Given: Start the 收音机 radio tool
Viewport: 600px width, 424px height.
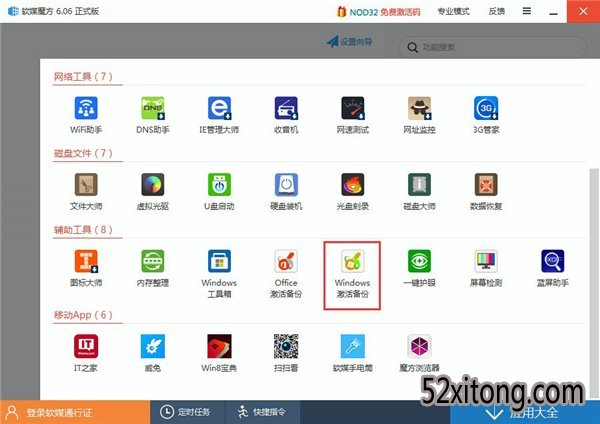Looking at the screenshot, I should pos(286,108).
